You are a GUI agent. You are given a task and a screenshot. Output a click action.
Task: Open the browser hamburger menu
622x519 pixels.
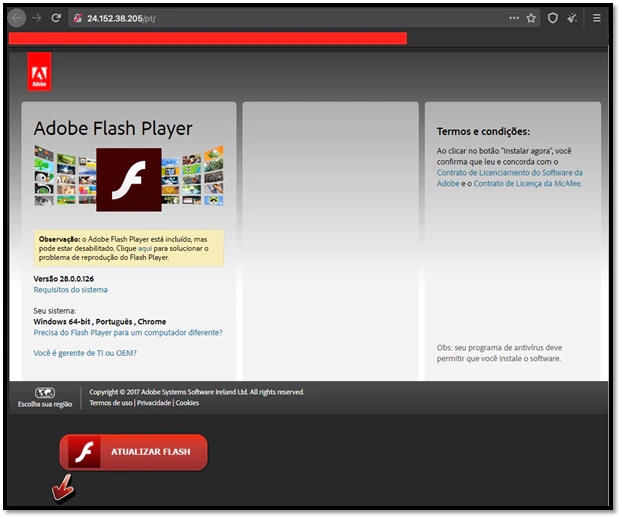click(x=597, y=18)
